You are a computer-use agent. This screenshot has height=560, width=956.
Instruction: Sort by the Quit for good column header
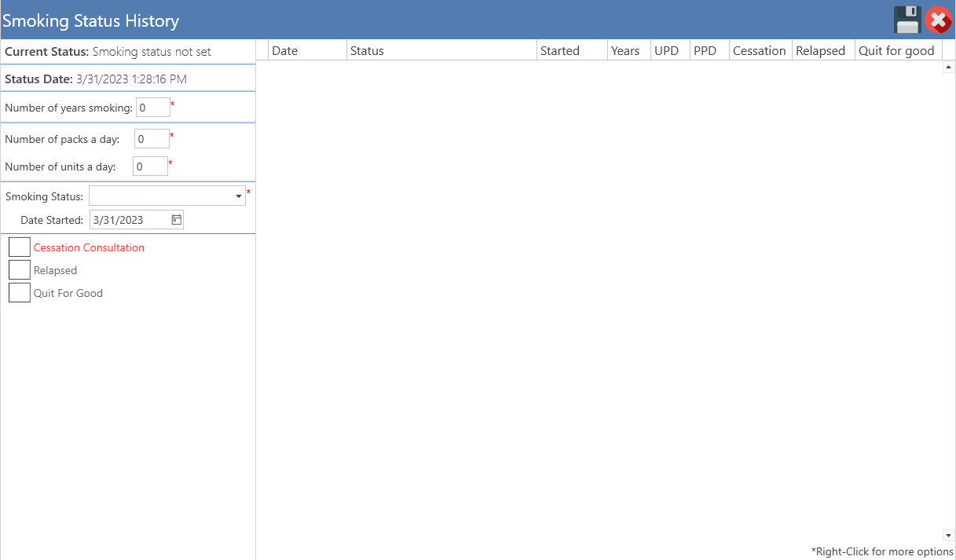[899, 50]
